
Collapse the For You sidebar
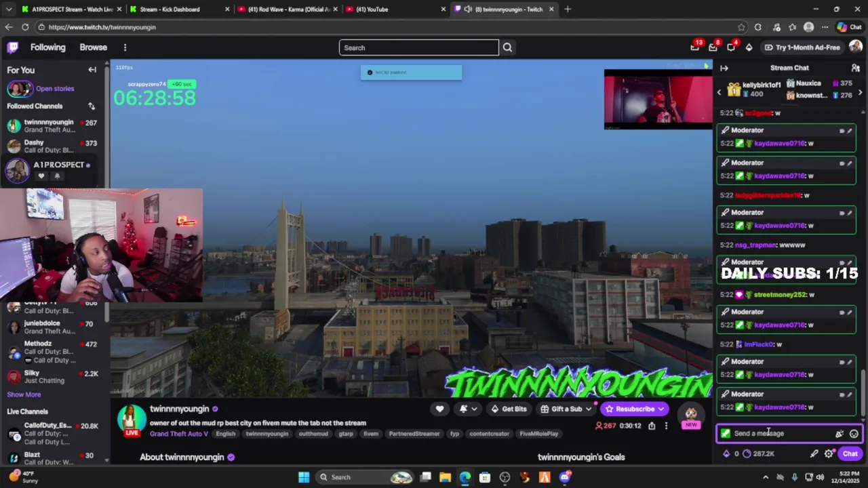(92, 70)
